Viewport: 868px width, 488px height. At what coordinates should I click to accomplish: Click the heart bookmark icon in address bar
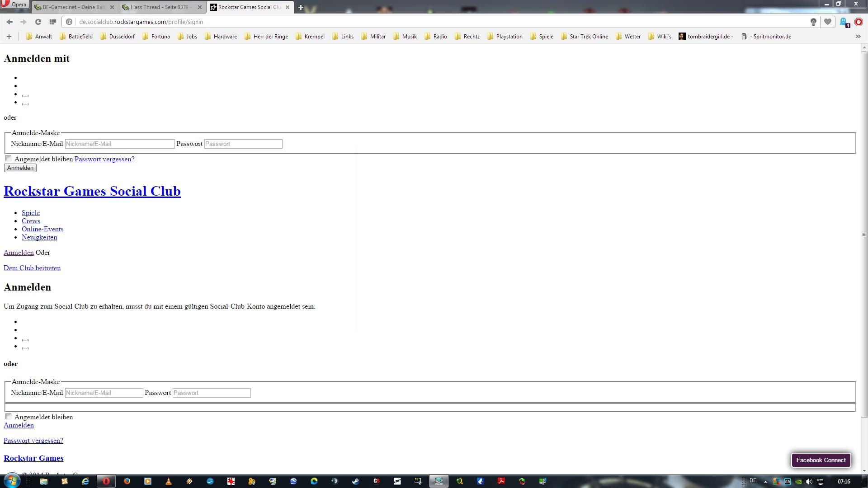coord(828,22)
